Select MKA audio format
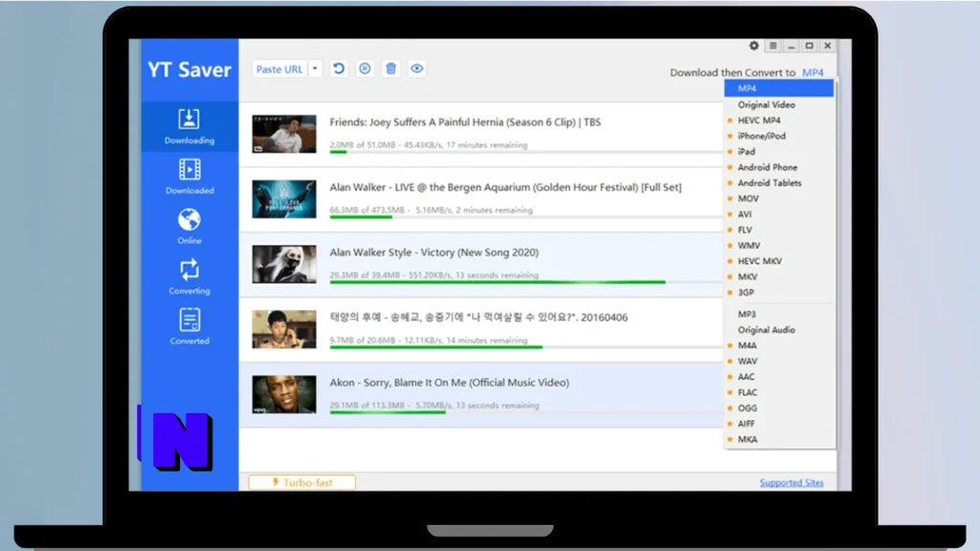Viewport: 980px width, 551px height. 779,439
